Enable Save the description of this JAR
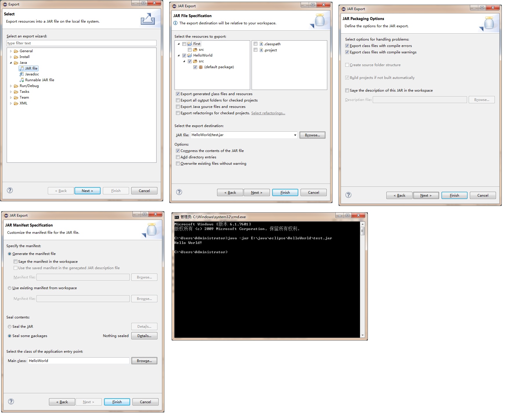 click(347, 90)
